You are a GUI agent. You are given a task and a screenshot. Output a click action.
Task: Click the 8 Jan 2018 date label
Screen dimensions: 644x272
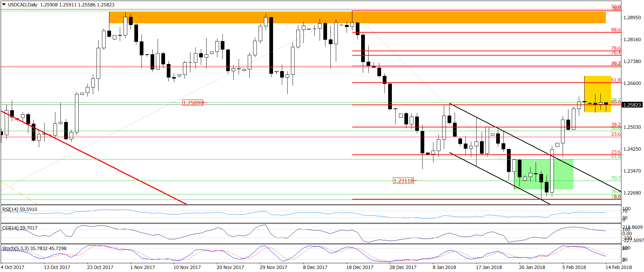444,267
